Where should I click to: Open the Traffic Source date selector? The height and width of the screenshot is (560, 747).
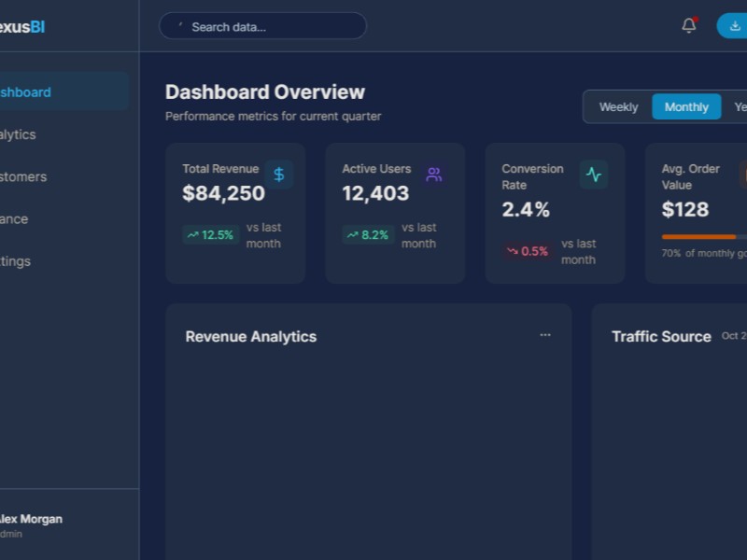tap(734, 336)
